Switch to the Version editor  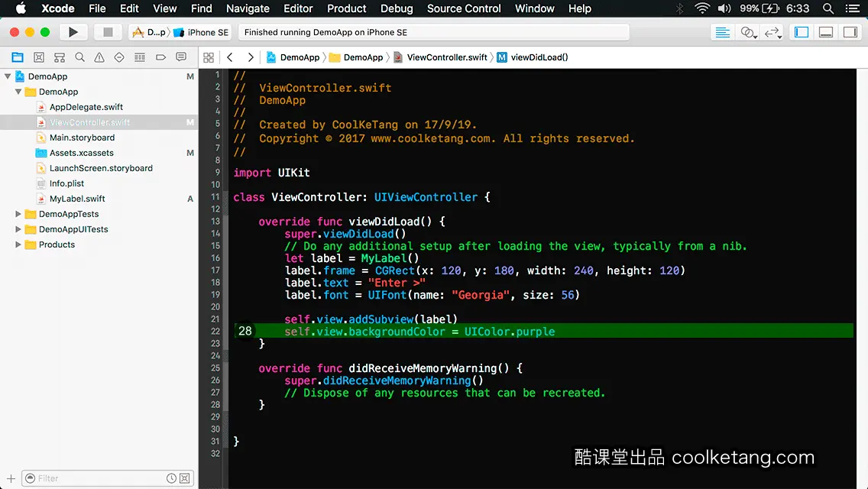click(x=772, y=32)
